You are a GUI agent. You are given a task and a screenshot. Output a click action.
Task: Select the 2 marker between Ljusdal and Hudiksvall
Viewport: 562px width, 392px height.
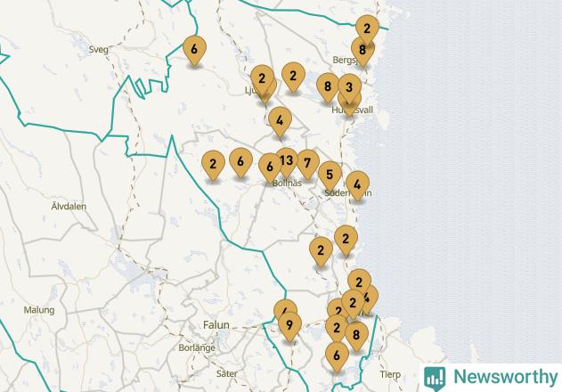click(293, 76)
